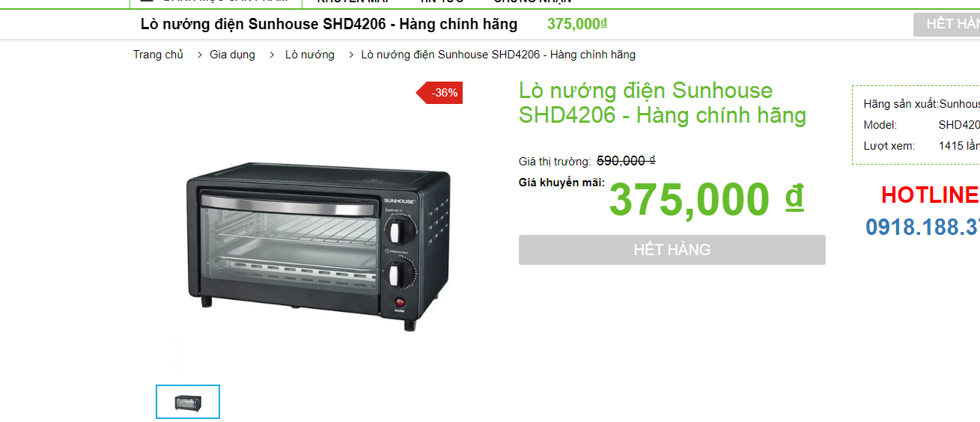Click the Sunhouse manufacturer link
Image resolution: width=980 pixels, height=422 pixels.
pos(960,104)
